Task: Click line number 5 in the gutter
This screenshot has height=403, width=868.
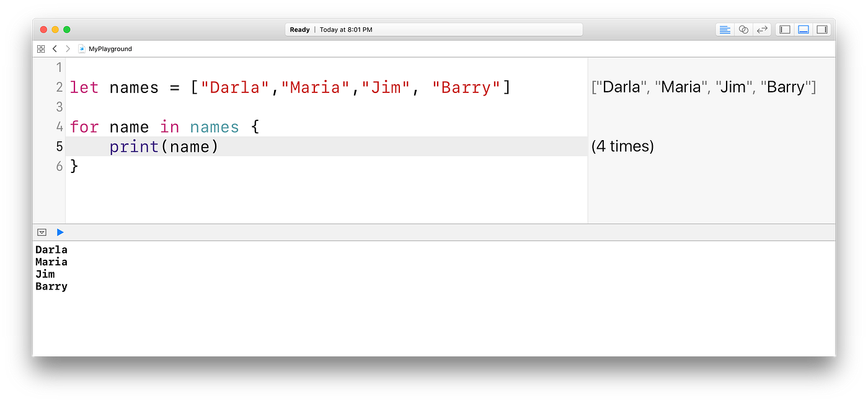Action: pyautogui.click(x=59, y=146)
